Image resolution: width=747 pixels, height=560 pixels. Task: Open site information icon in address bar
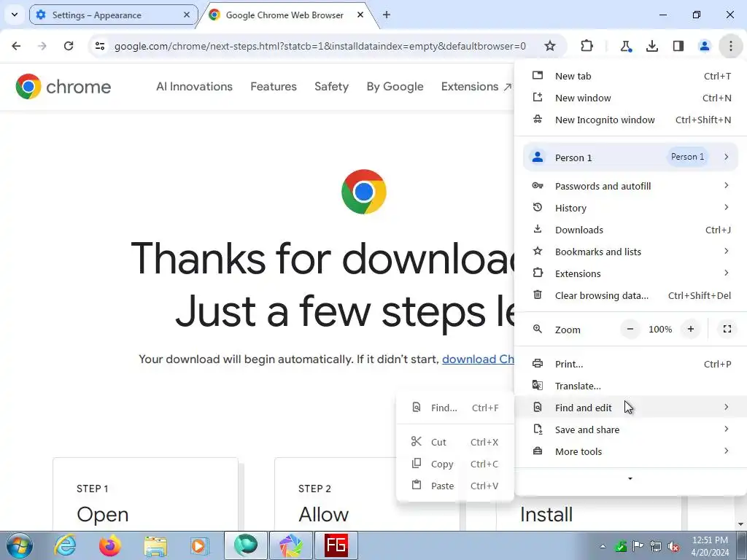100,46
